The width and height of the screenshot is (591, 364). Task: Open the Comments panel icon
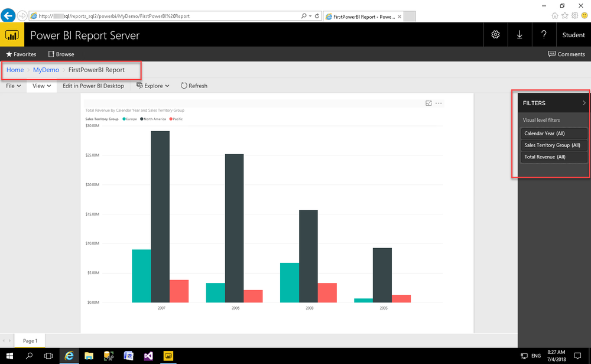551,54
